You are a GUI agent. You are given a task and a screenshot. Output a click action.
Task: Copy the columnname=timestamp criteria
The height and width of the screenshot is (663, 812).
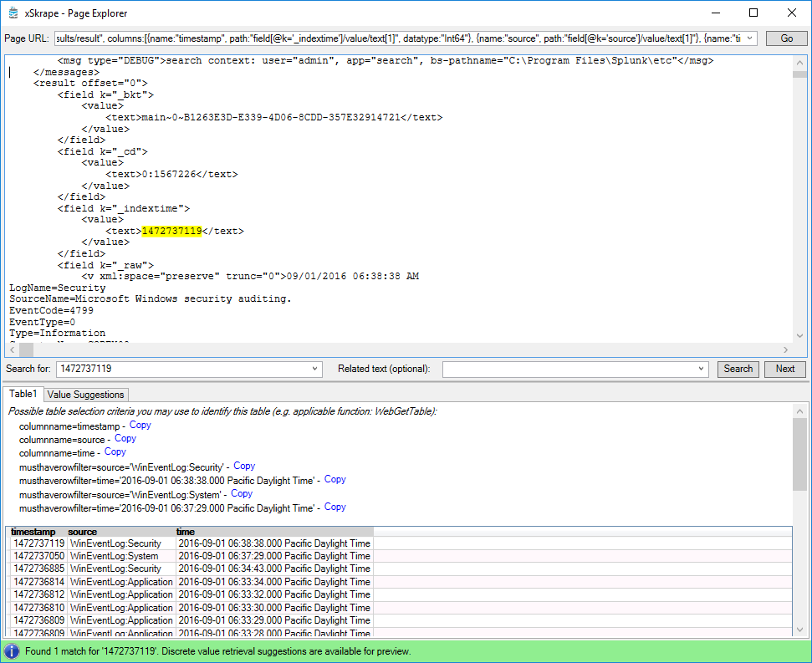tap(140, 425)
